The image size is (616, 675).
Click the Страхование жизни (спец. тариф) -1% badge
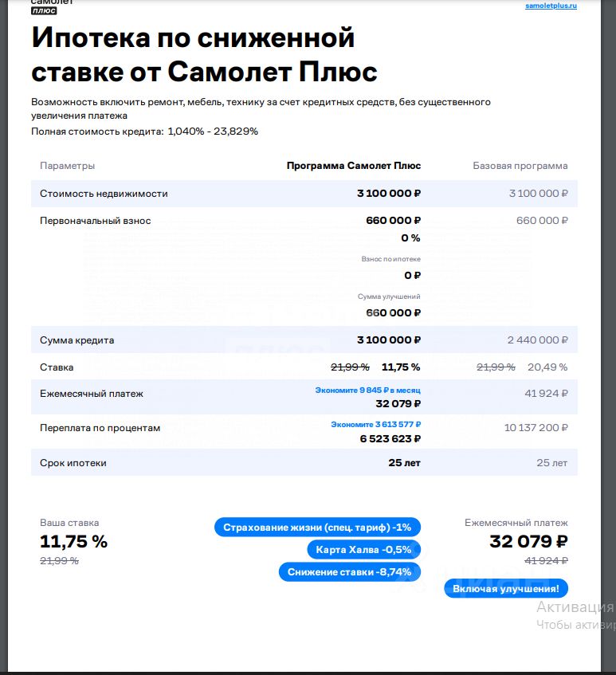[x=317, y=528]
